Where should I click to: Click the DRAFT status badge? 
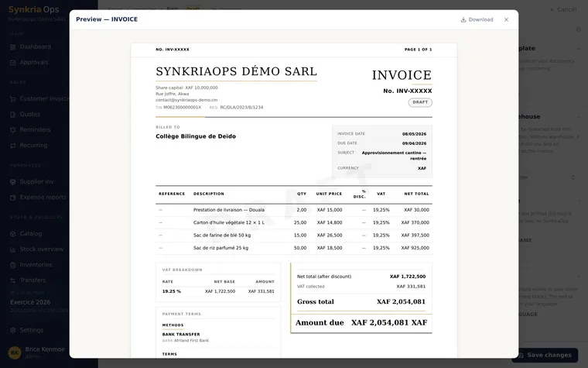[420, 102]
